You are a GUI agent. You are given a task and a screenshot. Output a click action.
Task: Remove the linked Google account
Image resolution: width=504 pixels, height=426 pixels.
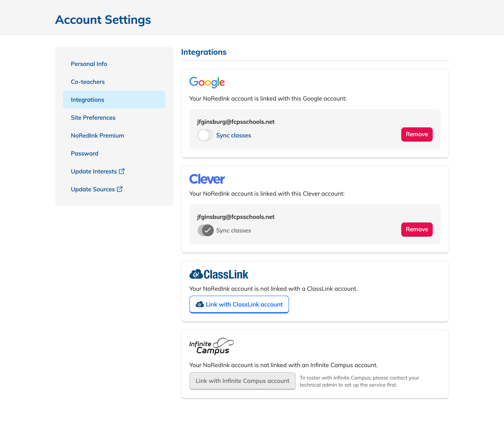417,134
